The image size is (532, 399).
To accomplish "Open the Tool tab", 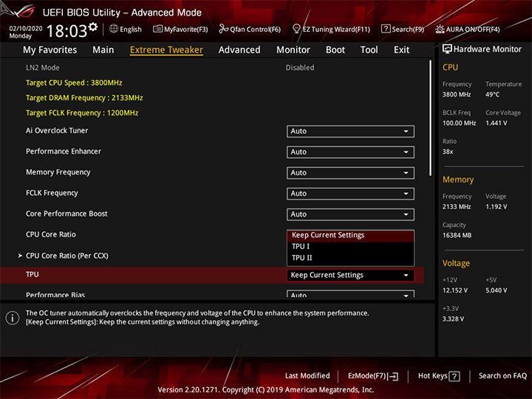I will pos(369,50).
